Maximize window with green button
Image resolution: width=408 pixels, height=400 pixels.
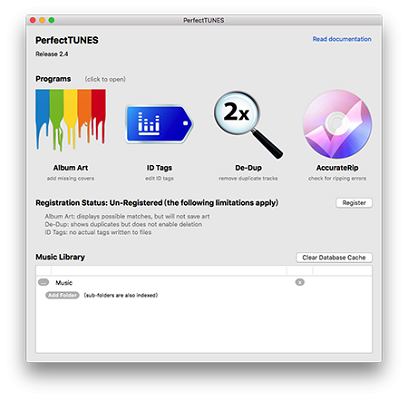tap(51, 20)
